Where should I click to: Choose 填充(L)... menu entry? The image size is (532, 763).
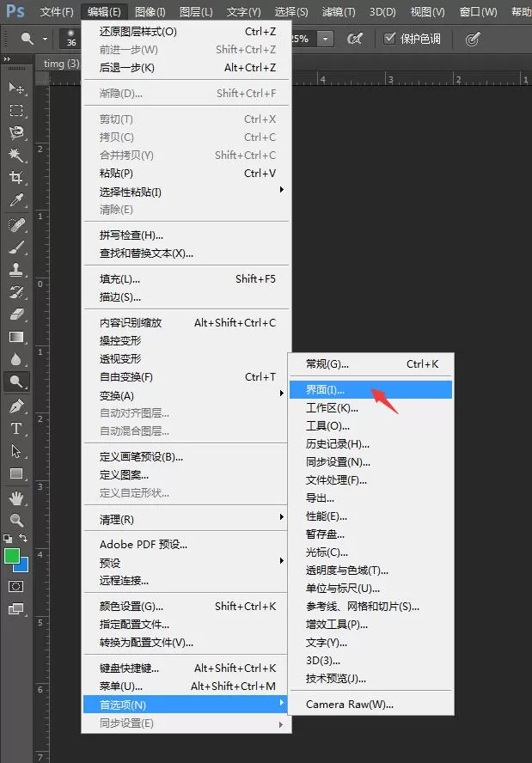[187, 279]
